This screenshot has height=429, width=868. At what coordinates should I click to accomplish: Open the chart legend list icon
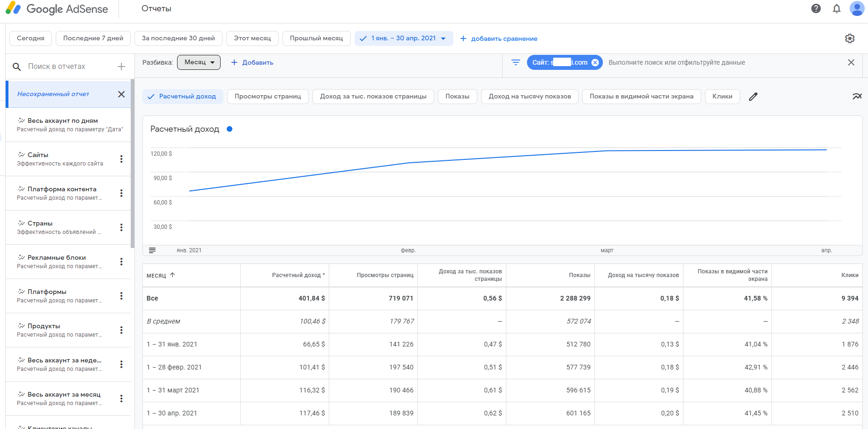click(x=152, y=250)
